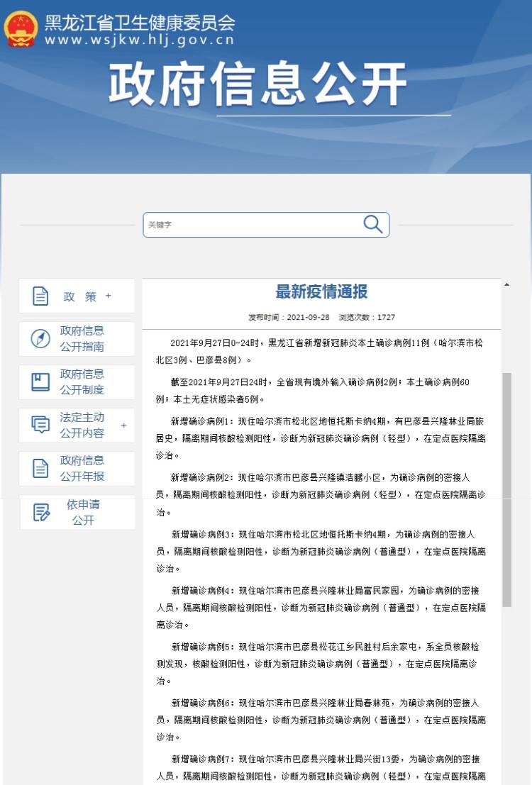Click the 政府信息公开指南 compass icon
Screen dimensions: 532x785
(40, 339)
